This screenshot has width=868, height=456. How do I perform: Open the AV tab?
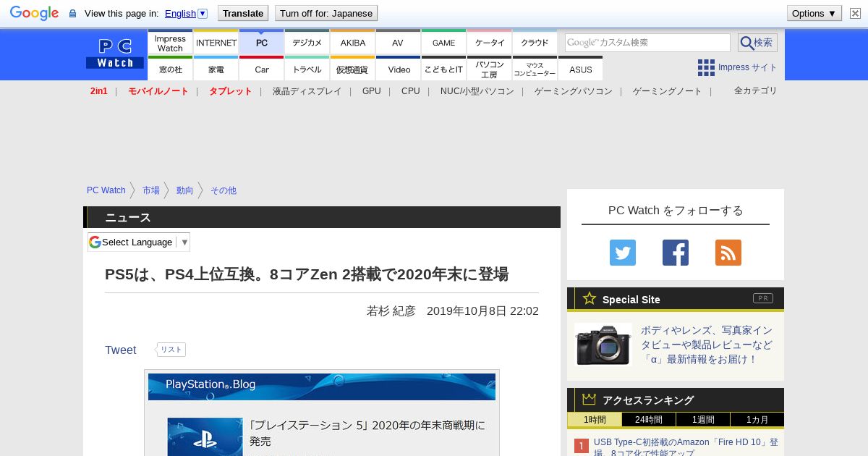398,43
